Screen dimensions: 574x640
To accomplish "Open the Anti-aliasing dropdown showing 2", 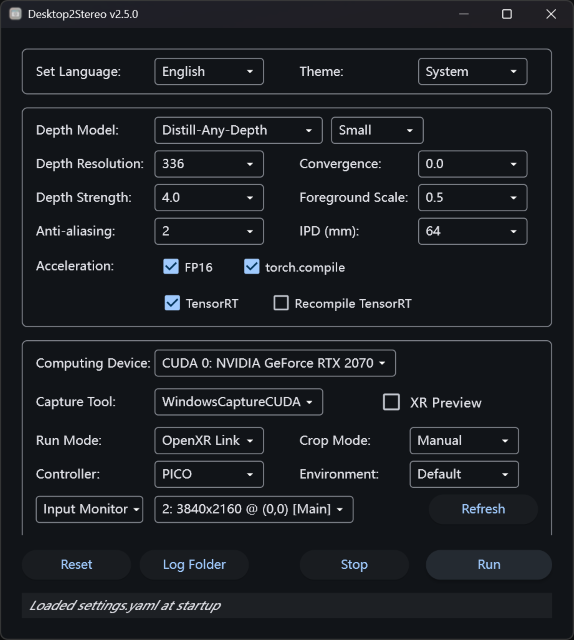I will (209, 231).
